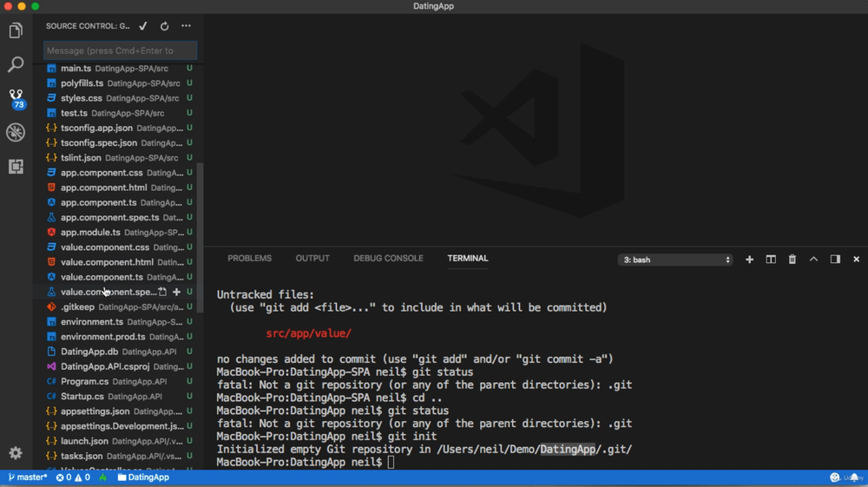
Task: Open test.ts change entry
Action: point(118,113)
